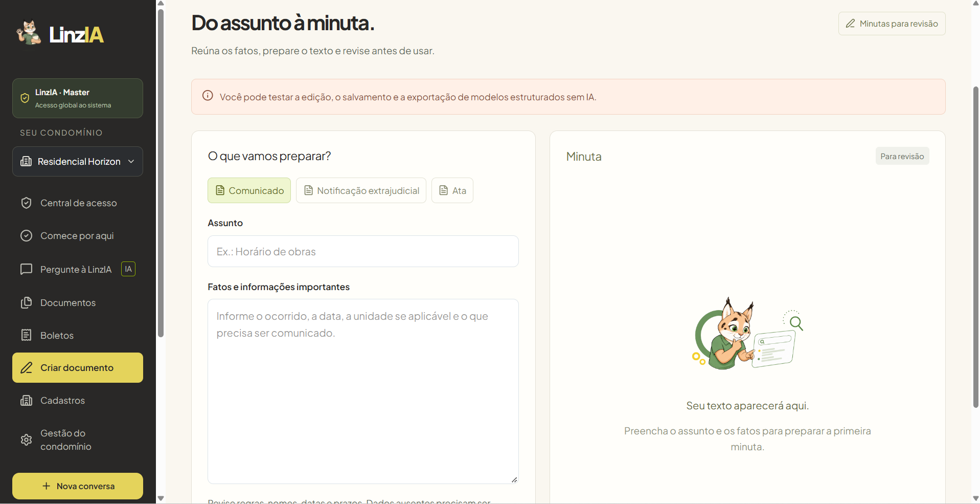Click the checkmark circle icon for Comece por aqui
This screenshot has height=504, width=980.
click(x=27, y=236)
